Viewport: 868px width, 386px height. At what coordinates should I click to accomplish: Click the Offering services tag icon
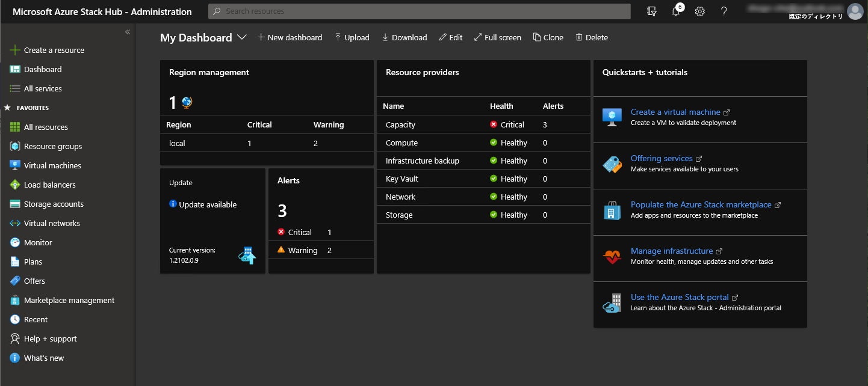[x=612, y=164]
